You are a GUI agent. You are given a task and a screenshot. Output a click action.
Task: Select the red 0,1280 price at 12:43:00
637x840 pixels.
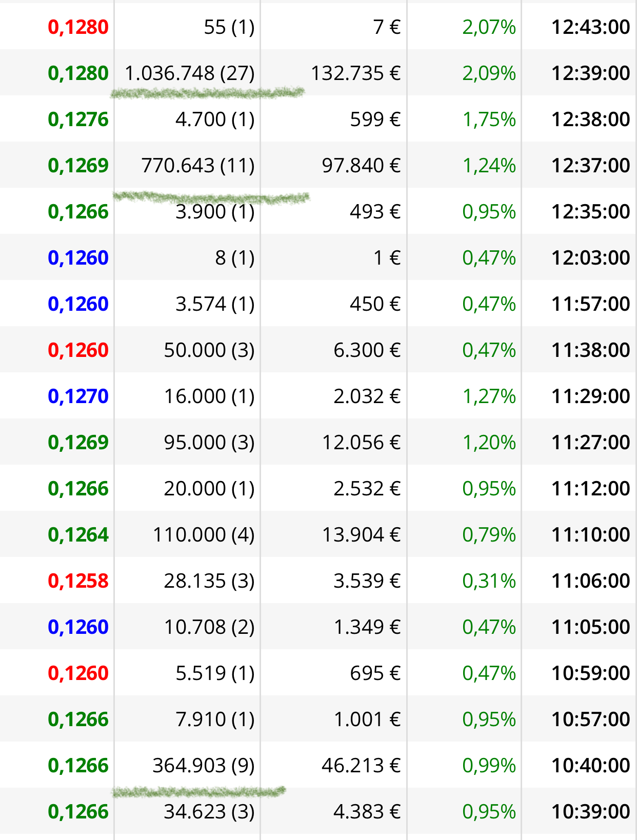[x=78, y=27]
